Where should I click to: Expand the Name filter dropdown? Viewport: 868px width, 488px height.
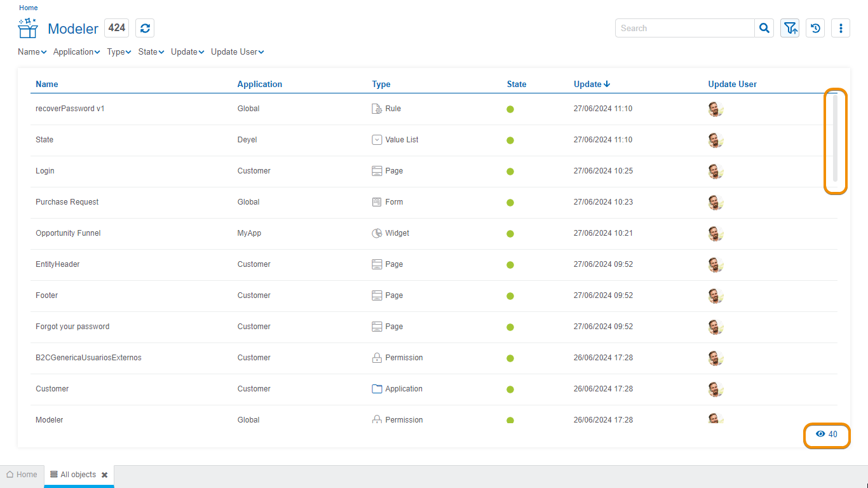click(32, 52)
